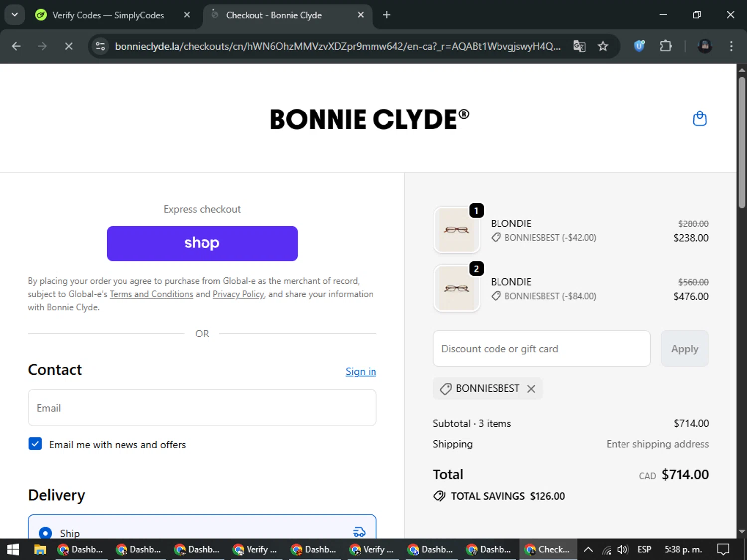
Task: Click the Enter shipping address text
Action: (657, 444)
